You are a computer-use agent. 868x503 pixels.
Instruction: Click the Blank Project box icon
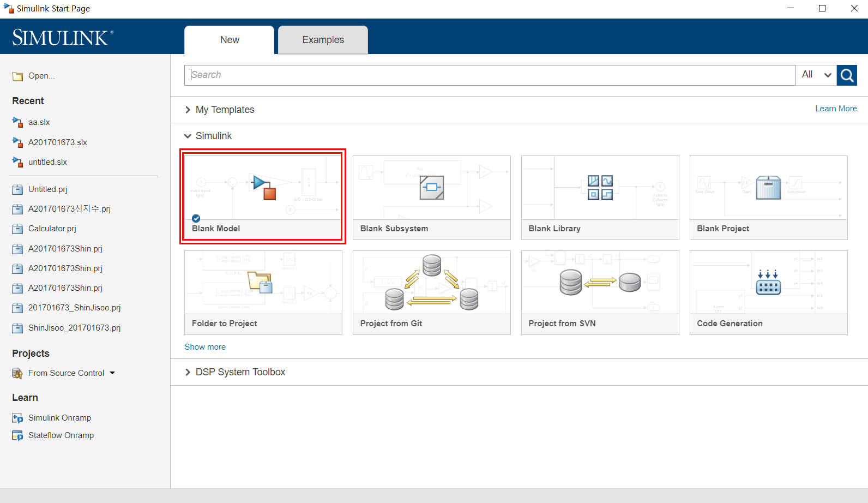[769, 187]
